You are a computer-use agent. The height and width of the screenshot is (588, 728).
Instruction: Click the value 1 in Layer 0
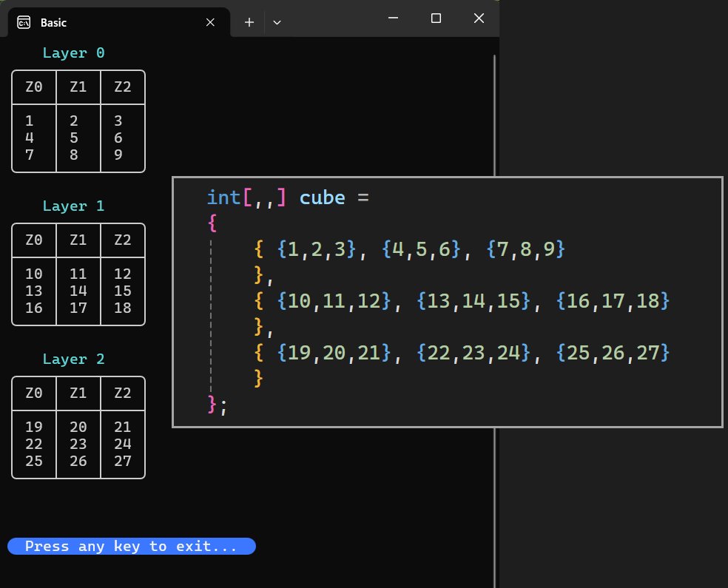tap(30, 121)
